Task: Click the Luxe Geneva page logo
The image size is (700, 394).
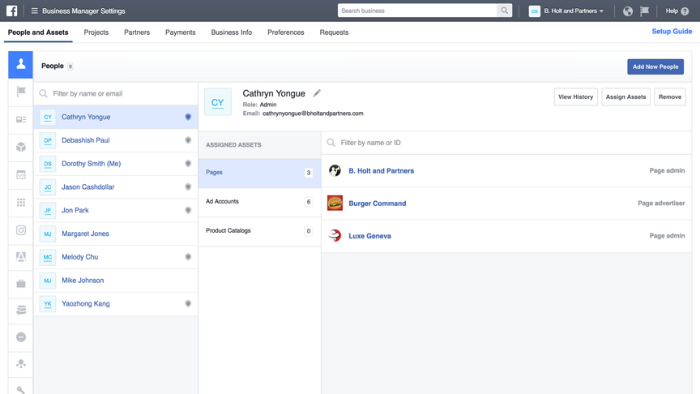Action: 335,236
